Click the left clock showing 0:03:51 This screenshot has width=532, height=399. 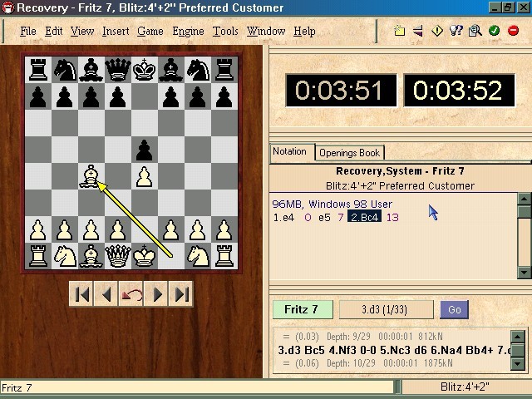point(341,91)
